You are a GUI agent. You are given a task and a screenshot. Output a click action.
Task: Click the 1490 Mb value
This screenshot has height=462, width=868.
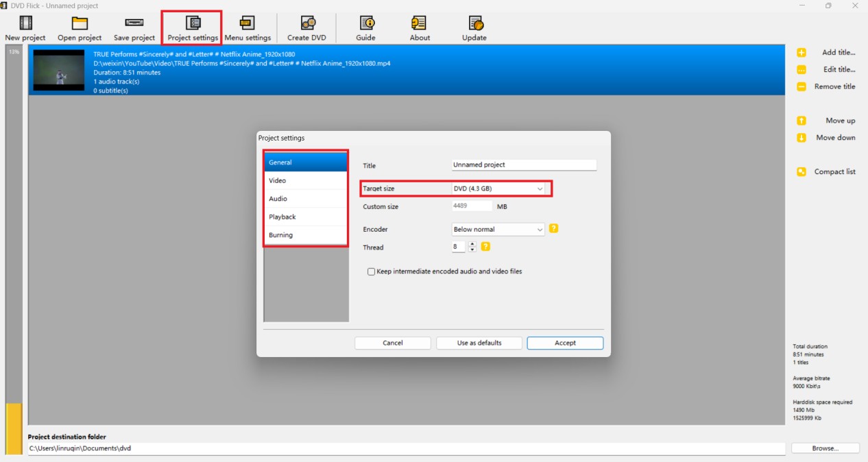pyautogui.click(x=803, y=410)
